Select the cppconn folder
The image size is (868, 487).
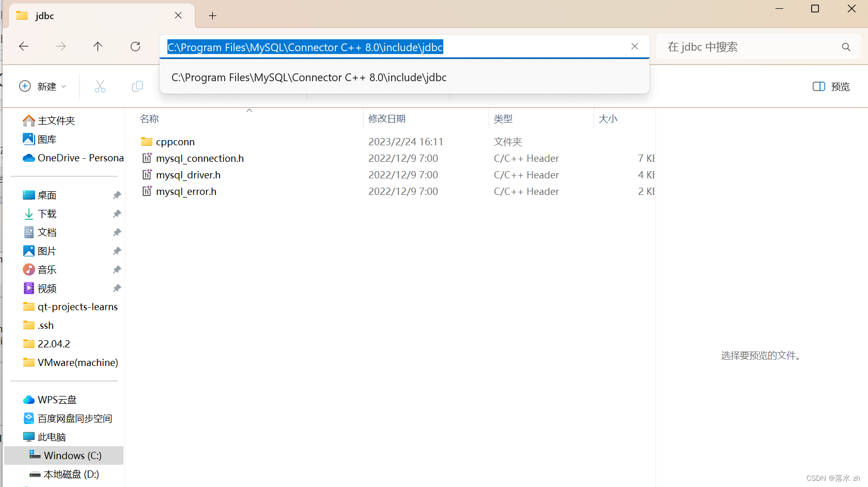[175, 142]
